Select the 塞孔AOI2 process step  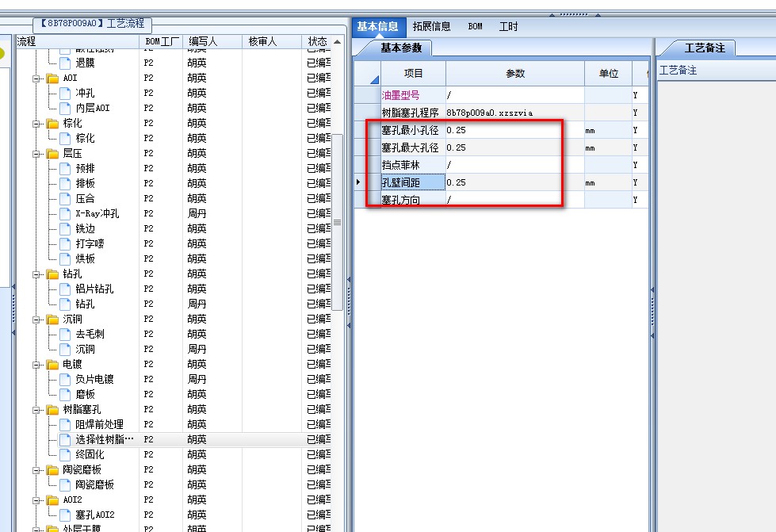point(95,515)
